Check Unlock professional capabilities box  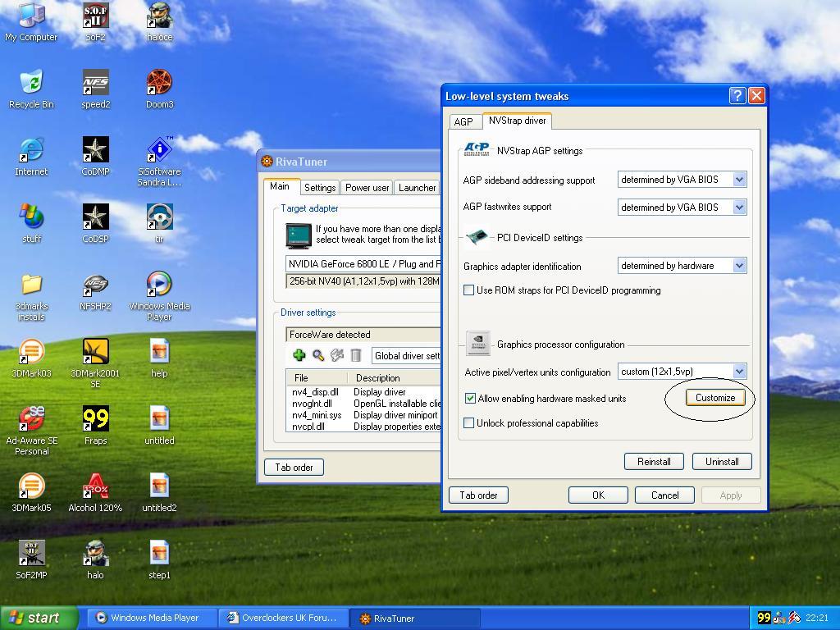click(469, 423)
